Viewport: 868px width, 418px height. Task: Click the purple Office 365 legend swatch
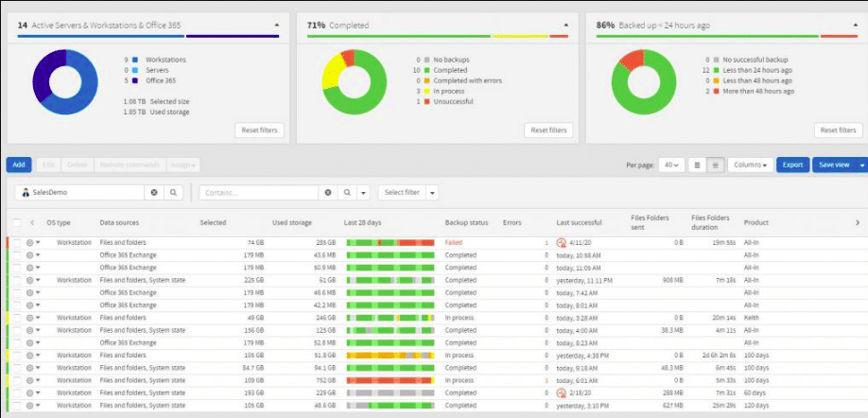click(135, 80)
